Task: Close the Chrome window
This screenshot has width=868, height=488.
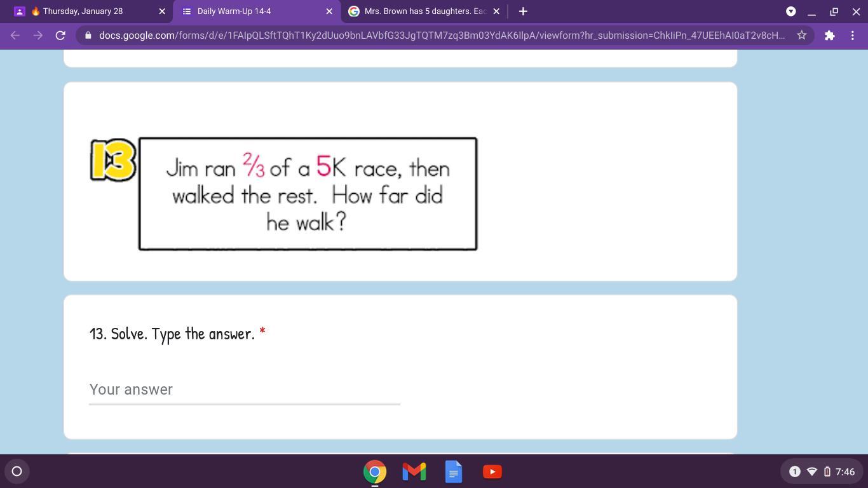Action: click(856, 11)
